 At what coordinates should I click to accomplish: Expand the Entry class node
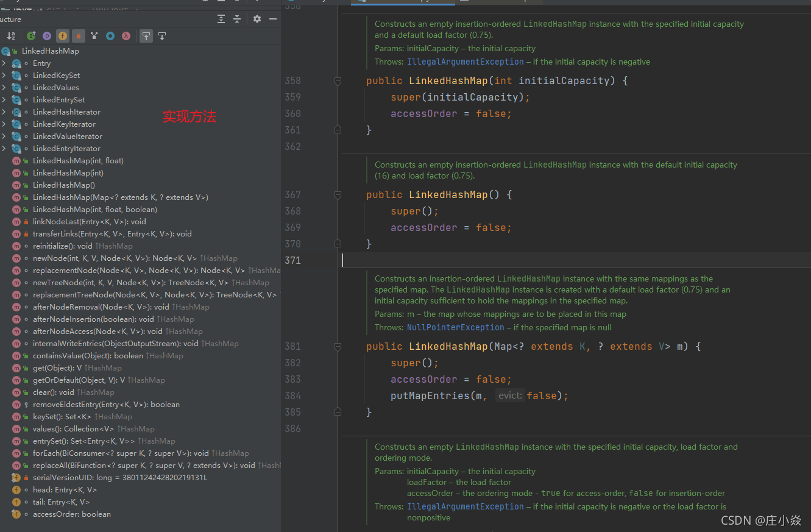point(4,63)
